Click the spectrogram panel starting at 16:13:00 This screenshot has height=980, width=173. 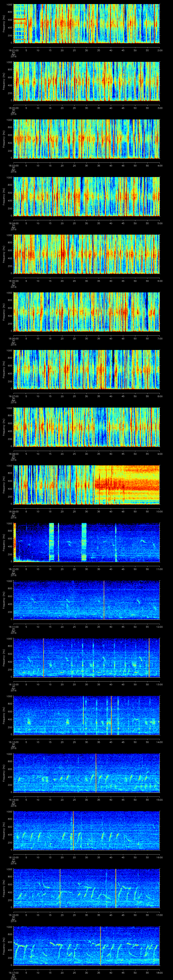pyautogui.click(x=87, y=715)
